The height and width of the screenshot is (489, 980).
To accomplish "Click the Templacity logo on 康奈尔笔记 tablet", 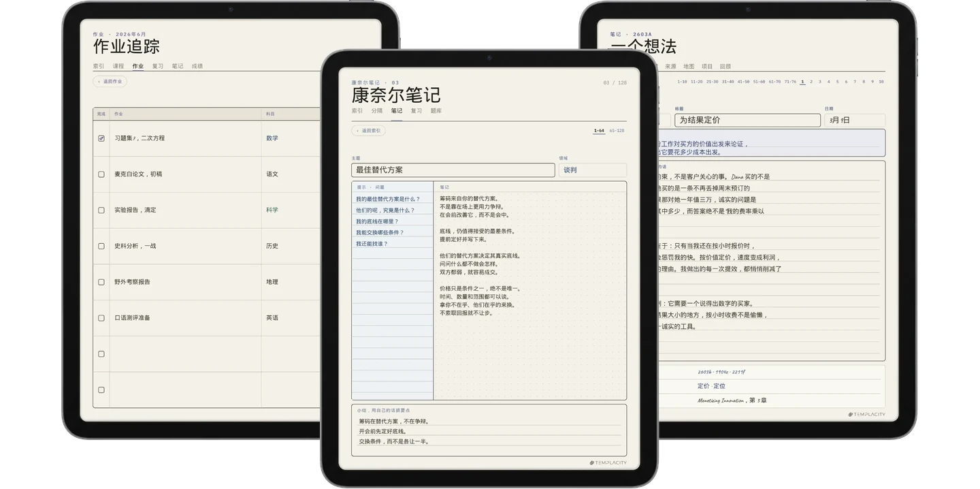I will point(608,463).
